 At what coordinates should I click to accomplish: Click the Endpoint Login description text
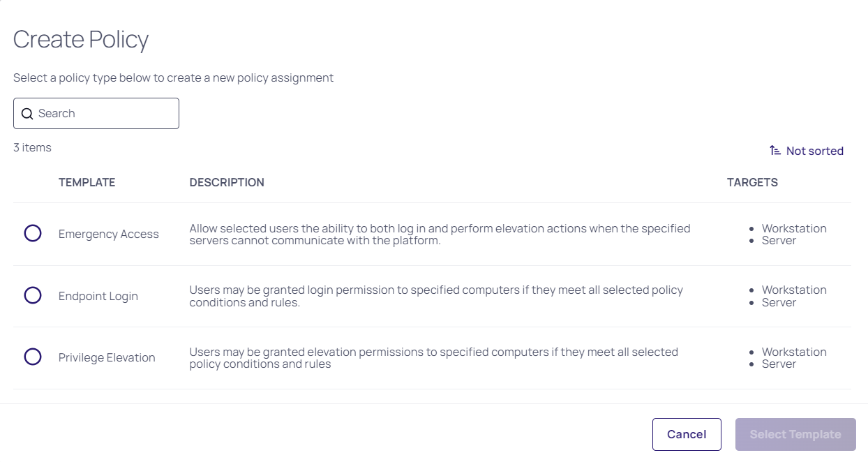(436, 296)
